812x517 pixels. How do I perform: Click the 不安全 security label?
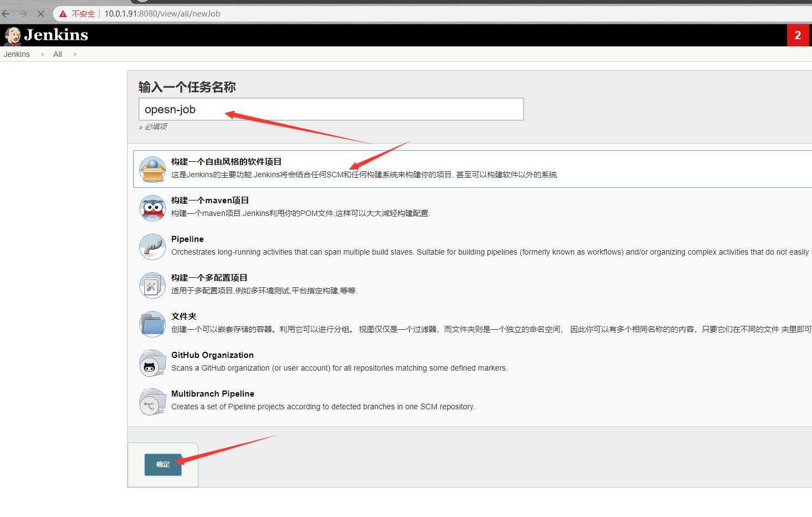[83, 14]
